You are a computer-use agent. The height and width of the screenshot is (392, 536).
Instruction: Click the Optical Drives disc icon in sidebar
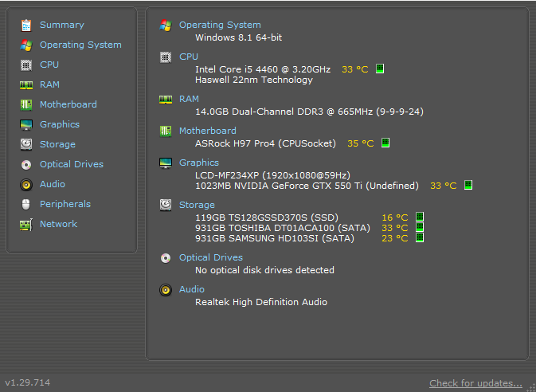tap(26, 165)
